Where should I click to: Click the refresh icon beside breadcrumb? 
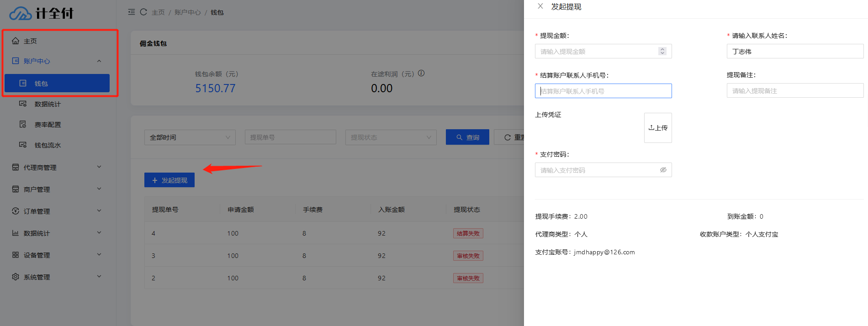tap(143, 12)
